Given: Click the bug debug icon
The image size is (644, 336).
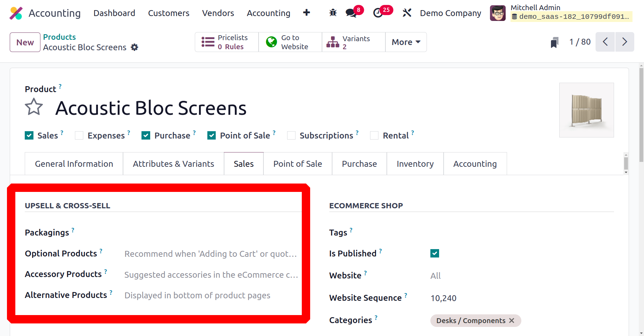Looking at the screenshot, I should click(x=333, y=13).
